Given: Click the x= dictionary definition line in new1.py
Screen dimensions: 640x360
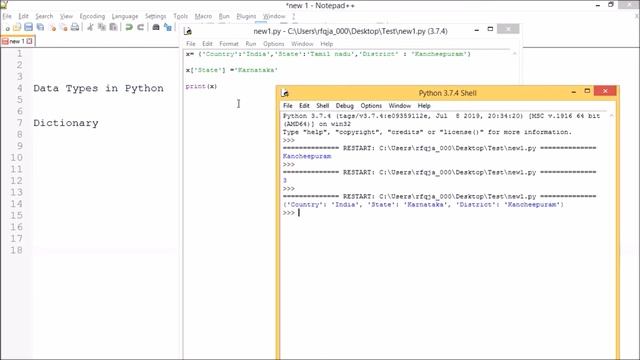Looking at the screenshot, I should (x=328, y=54).
